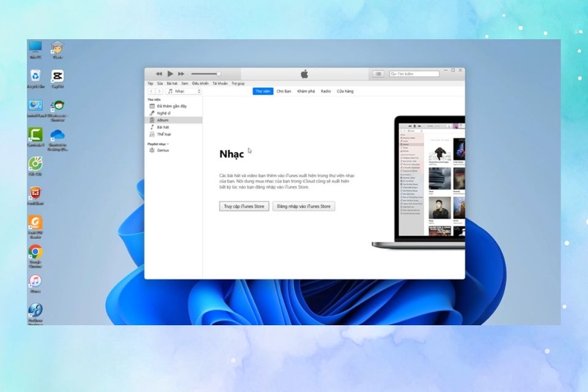Open the This PC desktop icon
588x392 pixels.
pos(35,50)
